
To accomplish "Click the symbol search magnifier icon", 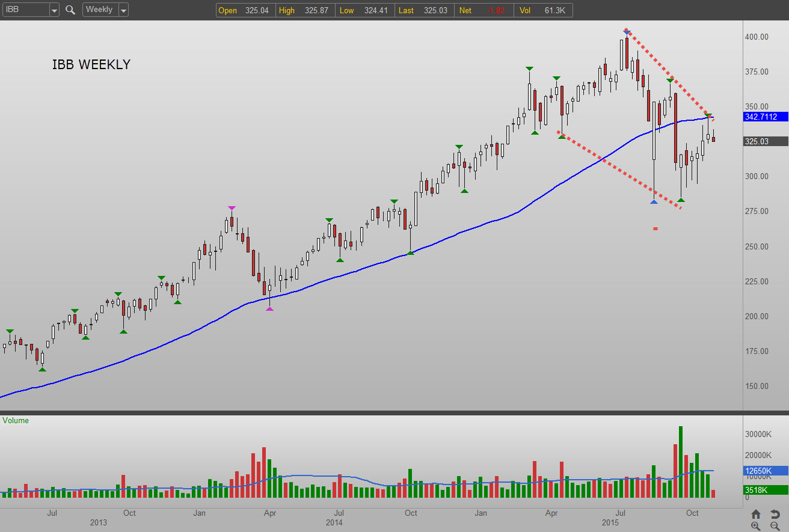I will tap(70, 10).
